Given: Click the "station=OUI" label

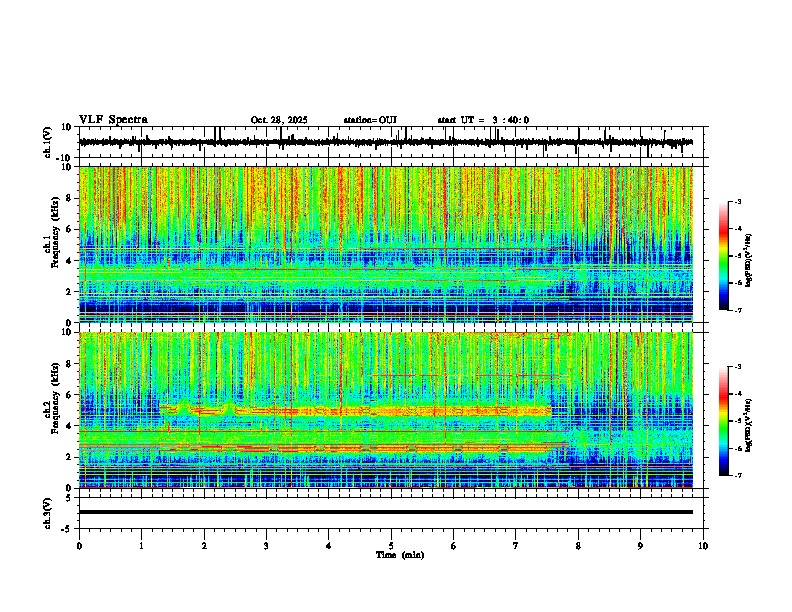Looking at the screenshot, I should click(370, 120).
